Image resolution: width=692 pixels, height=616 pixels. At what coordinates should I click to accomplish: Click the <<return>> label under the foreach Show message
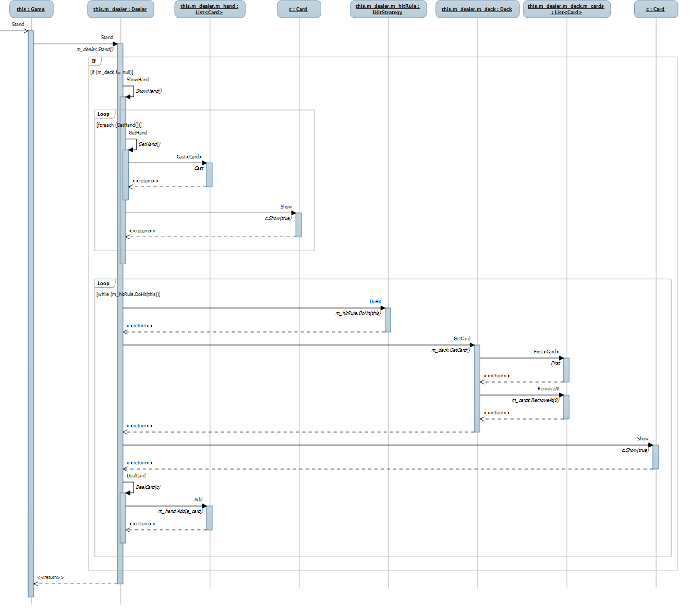tap(142, 231)
